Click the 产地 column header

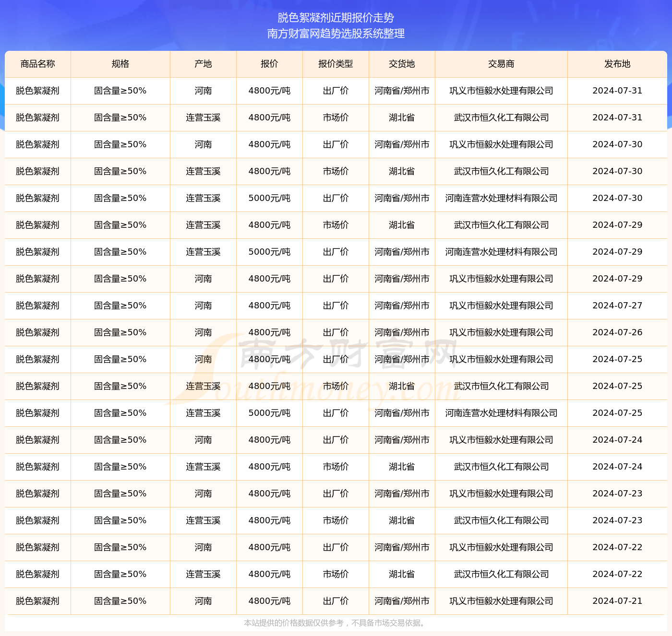204,64
